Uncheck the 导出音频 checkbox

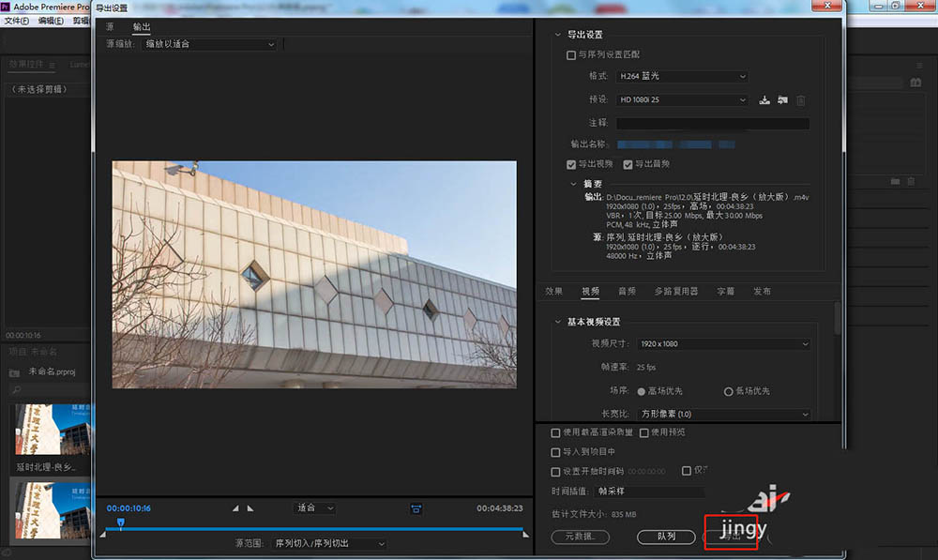pyautogui.click(x=628, y=164)
